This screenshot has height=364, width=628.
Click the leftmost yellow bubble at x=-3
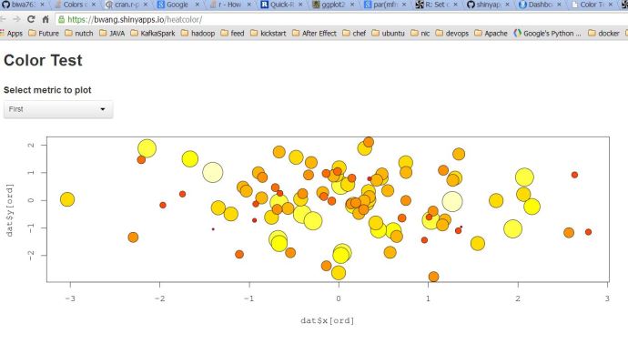point(66,199)
